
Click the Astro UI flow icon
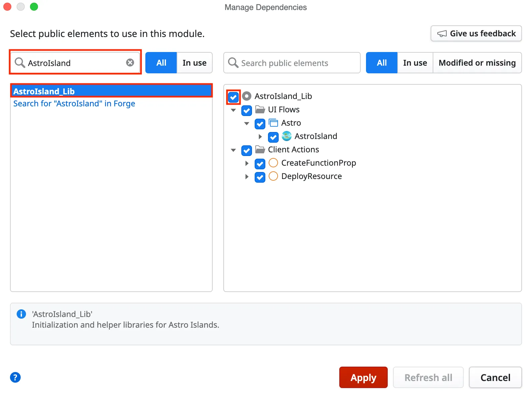(x=273, y=123)
